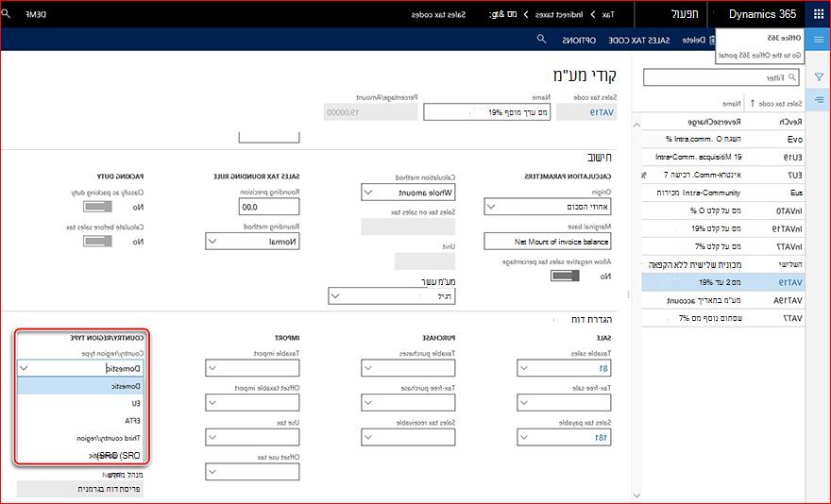Toggle the hamburger navigation pane icon

point(819,40)
